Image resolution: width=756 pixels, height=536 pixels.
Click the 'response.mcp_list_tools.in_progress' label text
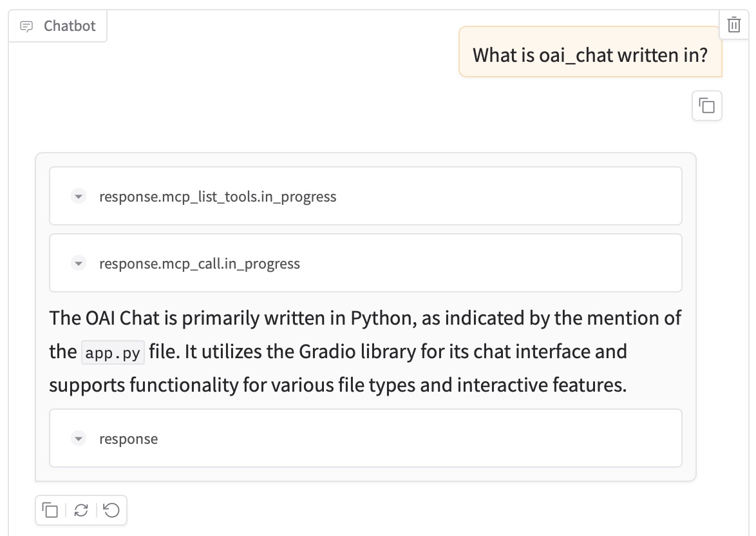(218, 196)
